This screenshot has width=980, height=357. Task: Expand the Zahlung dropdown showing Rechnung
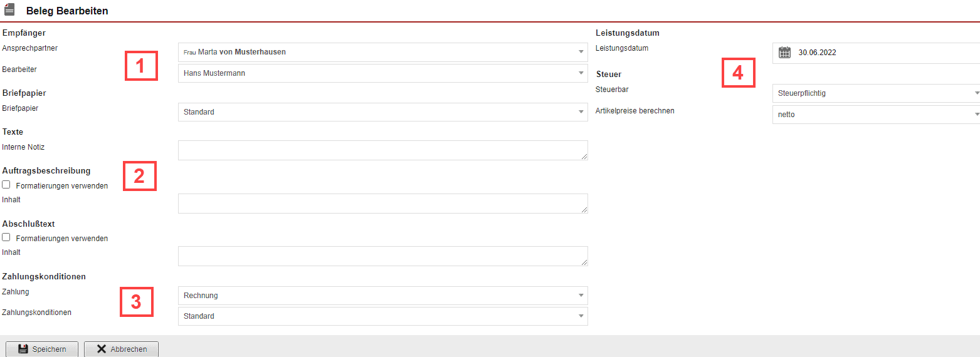click(x=382, y=296)
